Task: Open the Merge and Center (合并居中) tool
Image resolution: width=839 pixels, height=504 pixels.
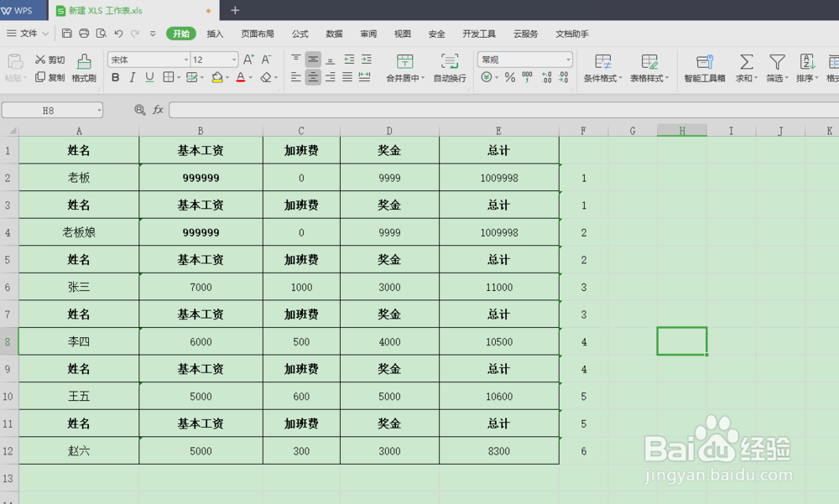Action: click(x=406, y=67)
